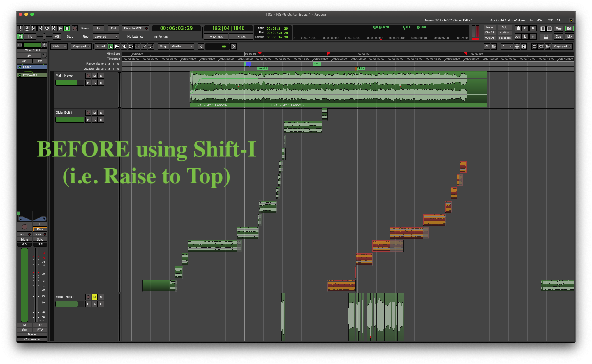The width and height of the screenshot is (592, 364).
Task: Click the Mute All monitor button
Action: coord(489,38)
